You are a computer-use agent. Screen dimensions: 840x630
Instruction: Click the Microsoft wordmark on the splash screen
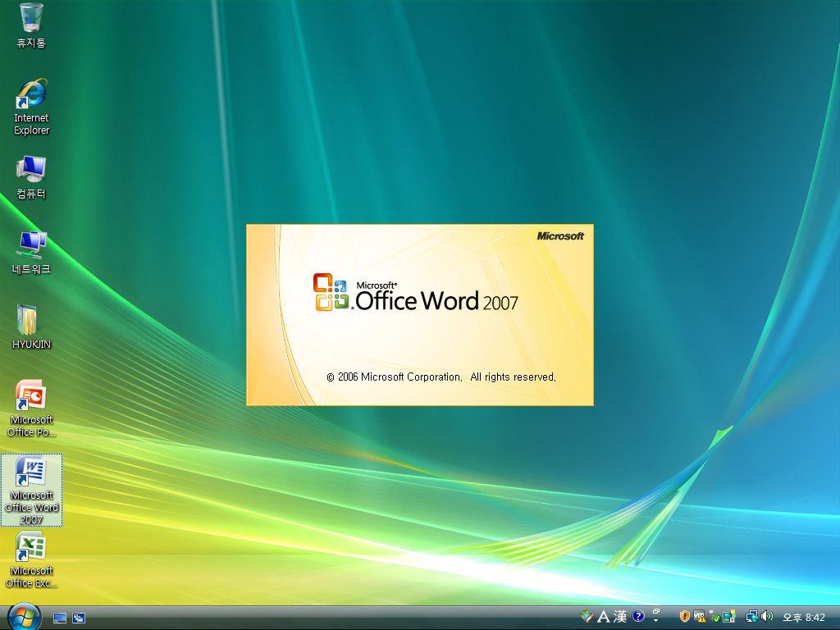[x=560, y=236]
